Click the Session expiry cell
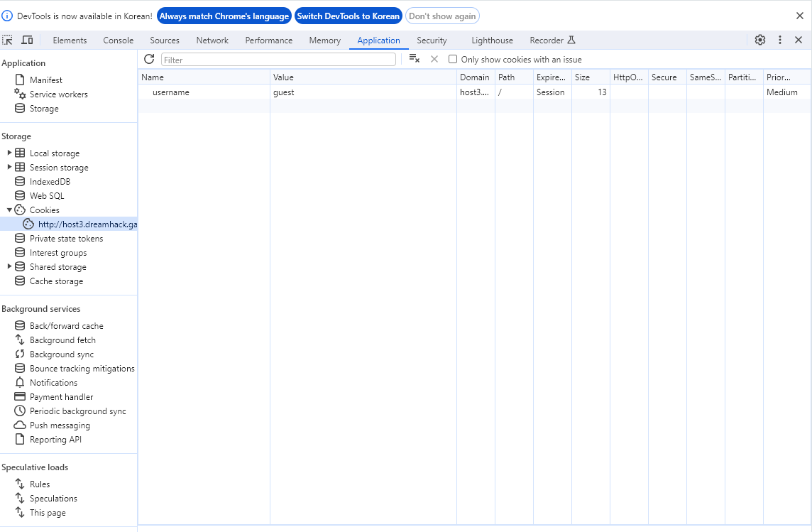The height and width of the screenshot is (532, 812). coord(552,92)
